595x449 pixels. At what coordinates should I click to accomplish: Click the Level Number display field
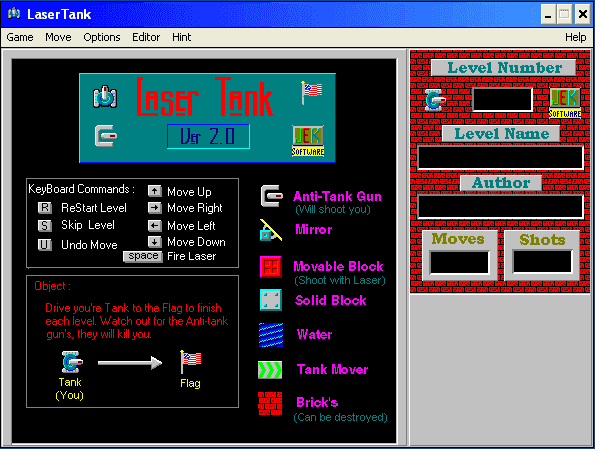[502, 99]
